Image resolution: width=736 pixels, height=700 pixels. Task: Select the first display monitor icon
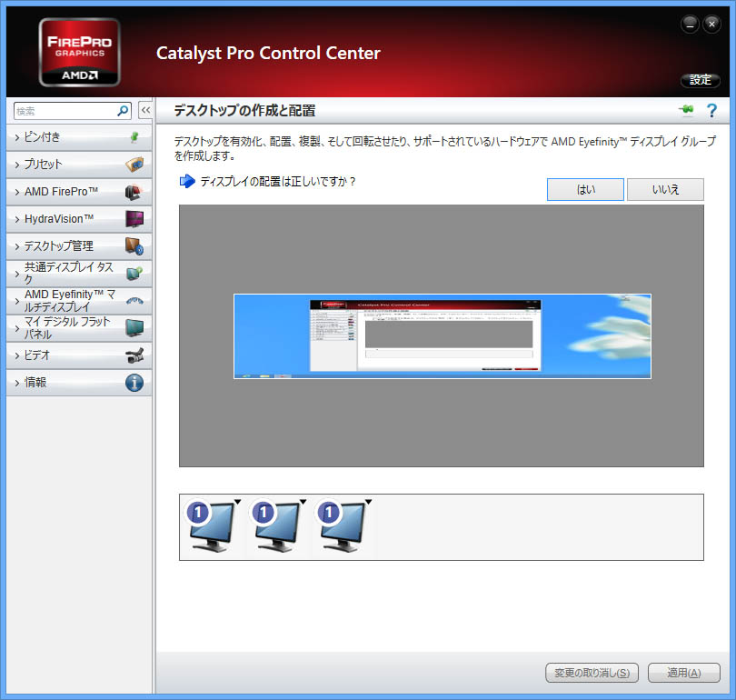211,527
